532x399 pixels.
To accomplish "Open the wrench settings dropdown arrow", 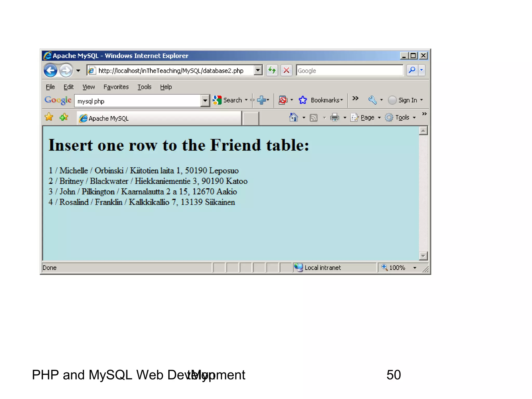I will tap(381, 100).
